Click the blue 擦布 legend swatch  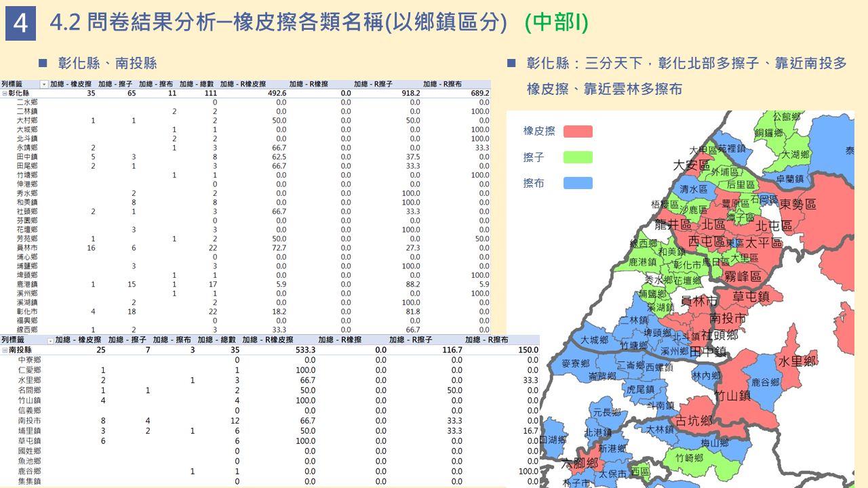[578, 183]
